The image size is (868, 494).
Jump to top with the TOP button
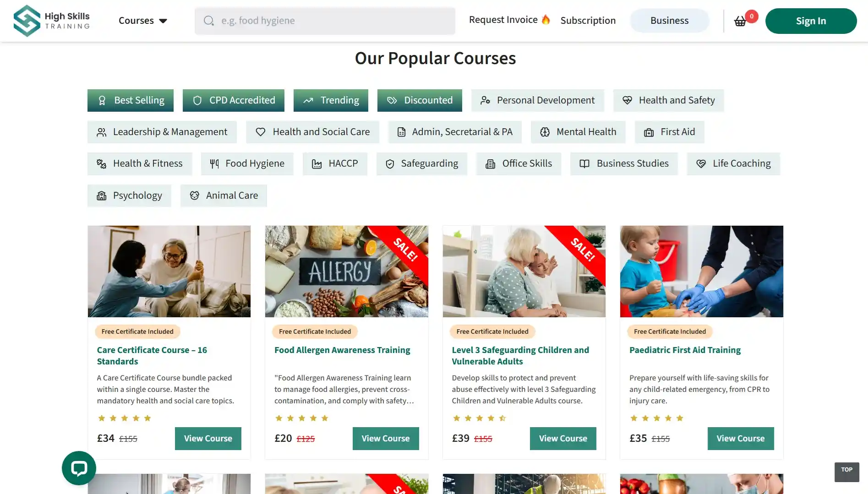click(846, 472)
